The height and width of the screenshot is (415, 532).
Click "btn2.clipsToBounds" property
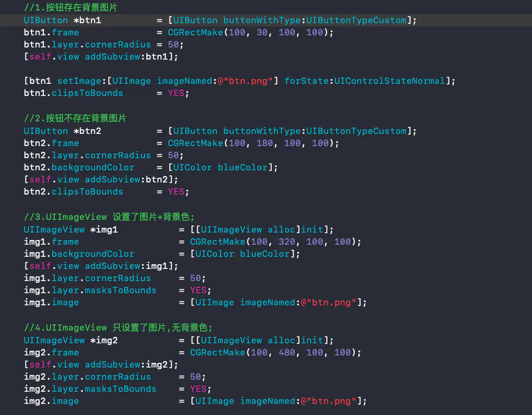[x=73, y=192]
